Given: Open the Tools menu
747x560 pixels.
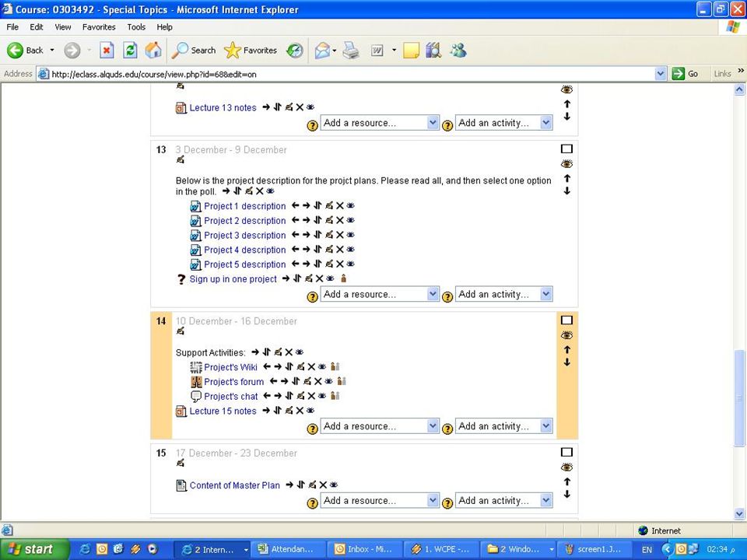Looking at the screenshot, I should (x=136, y=27).
